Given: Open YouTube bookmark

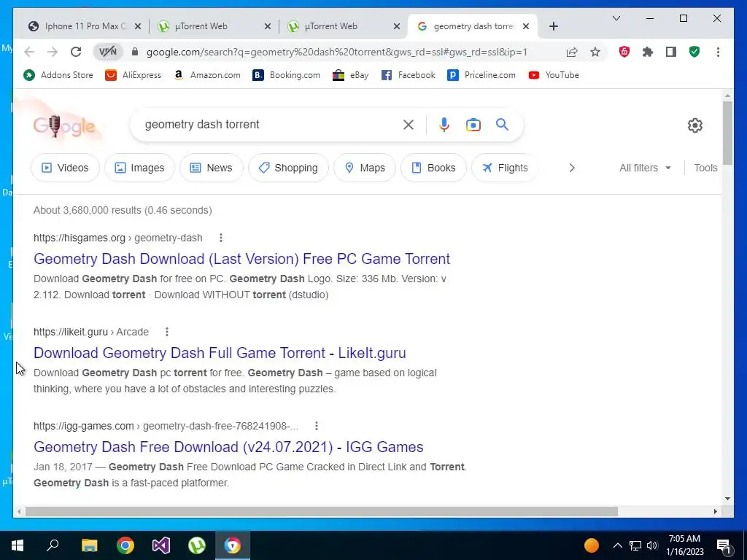Looking at the screenshot, I should pyautogui.click(x=554, y=75).
